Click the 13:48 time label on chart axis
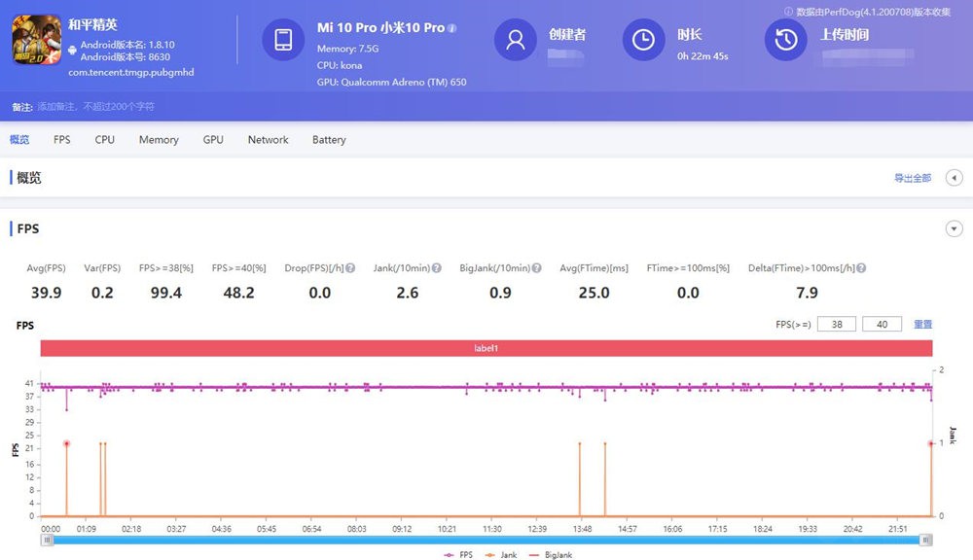The image size is (973, 560). click(582, 529)
